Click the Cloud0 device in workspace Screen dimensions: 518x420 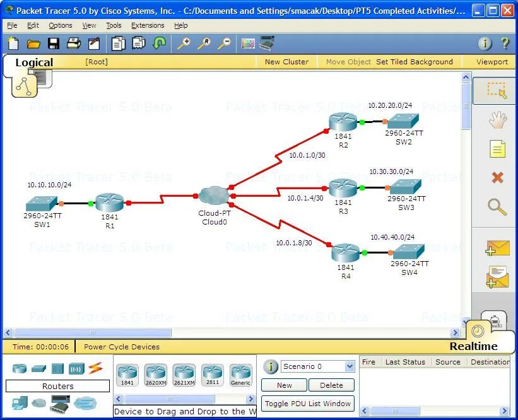(215, 195)
